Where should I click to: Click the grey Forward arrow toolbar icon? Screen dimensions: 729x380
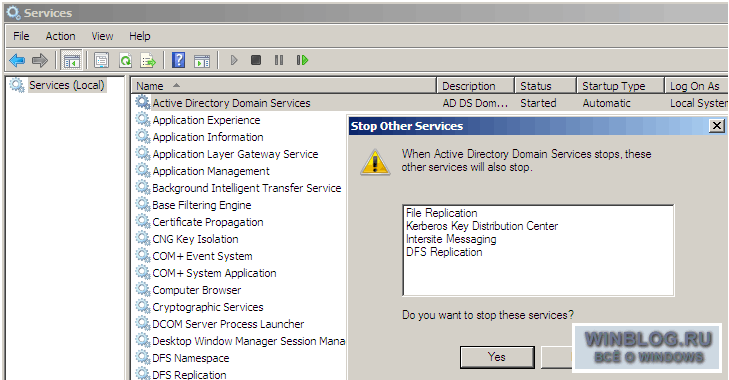pyautogui.click(x=40, y=60)
